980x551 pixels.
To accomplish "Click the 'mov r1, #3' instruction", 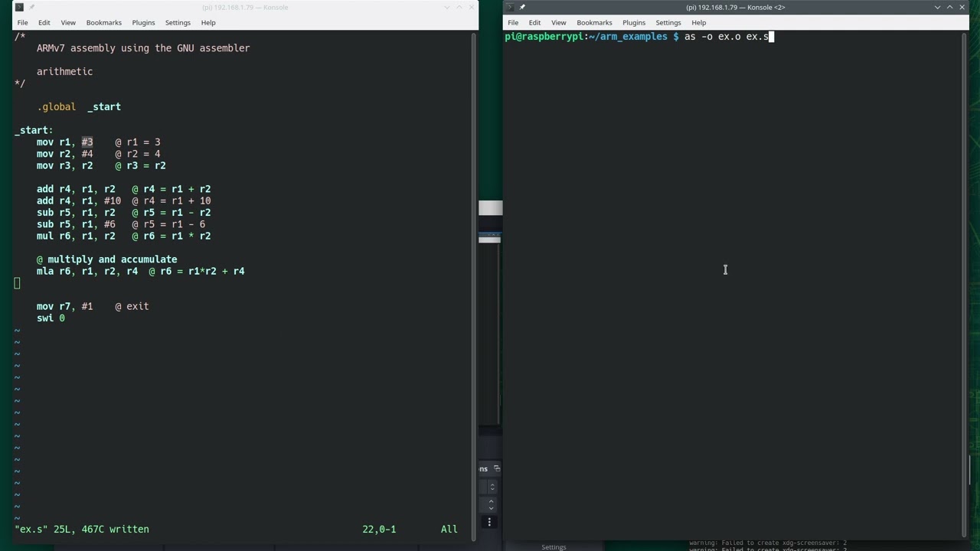I will pyautogui.click(x=64, y=142).
